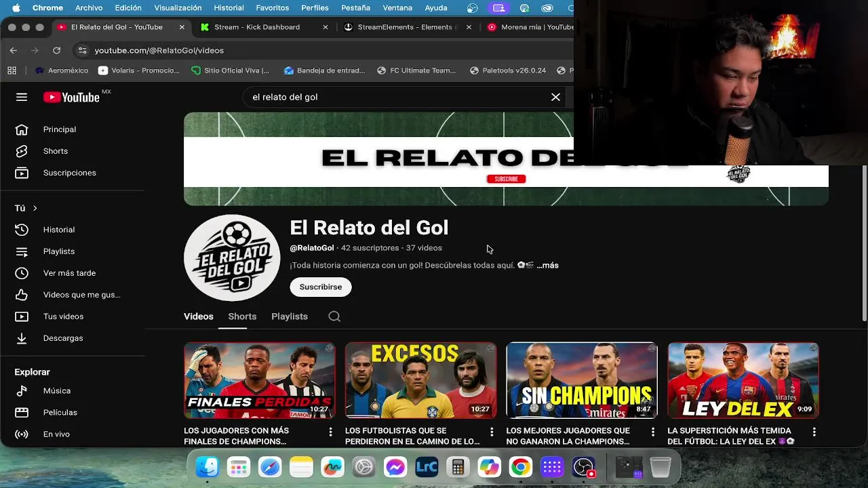Click the purple screen-mirroring menu bar icon
Image resolution: width=868 pixels, height=488 pixels.
[498, 8]
